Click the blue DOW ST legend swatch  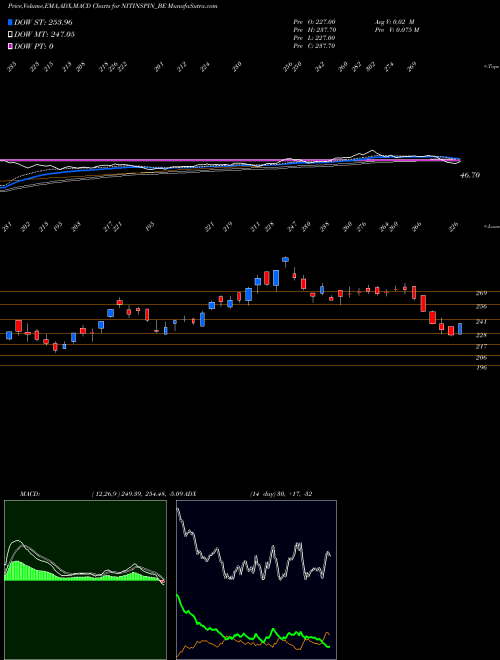coord(10,22)
